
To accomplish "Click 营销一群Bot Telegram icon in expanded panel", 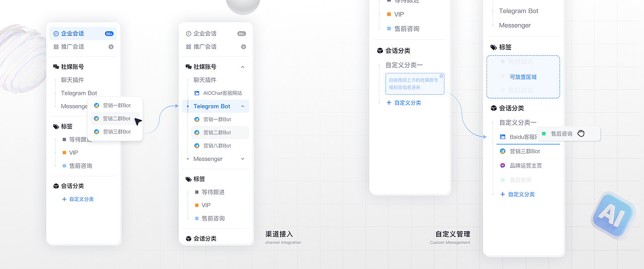I will [x=197, y=119].
